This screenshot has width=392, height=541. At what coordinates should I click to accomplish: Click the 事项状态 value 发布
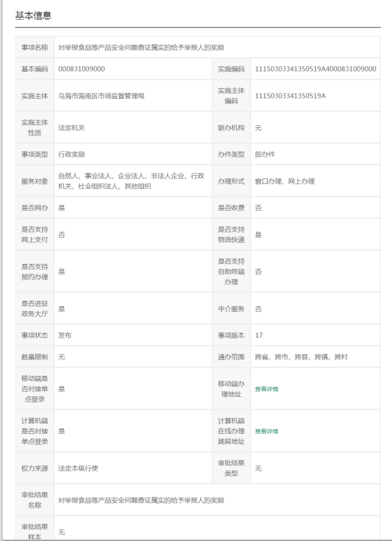65,335
